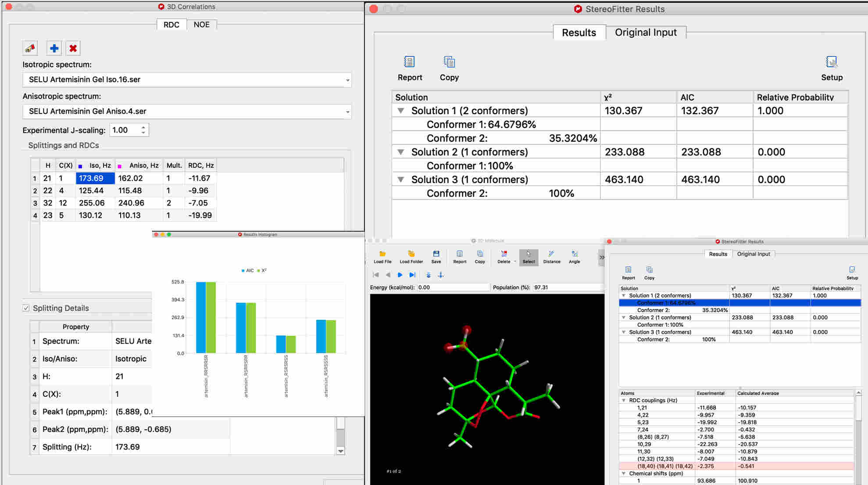This screenshot has height=485, width=868.
Task: Collapse Solution 1 (2 conformers) row
Action: point(400,111)
